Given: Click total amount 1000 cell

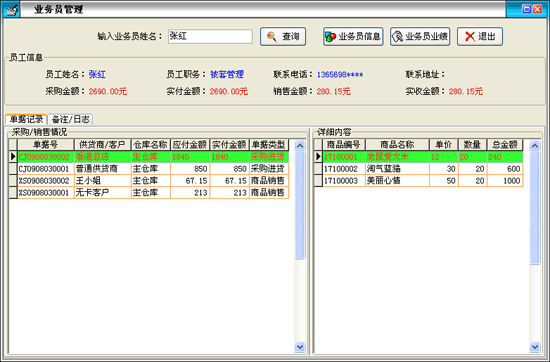Looking at the screenshot, I should point(505,181).
